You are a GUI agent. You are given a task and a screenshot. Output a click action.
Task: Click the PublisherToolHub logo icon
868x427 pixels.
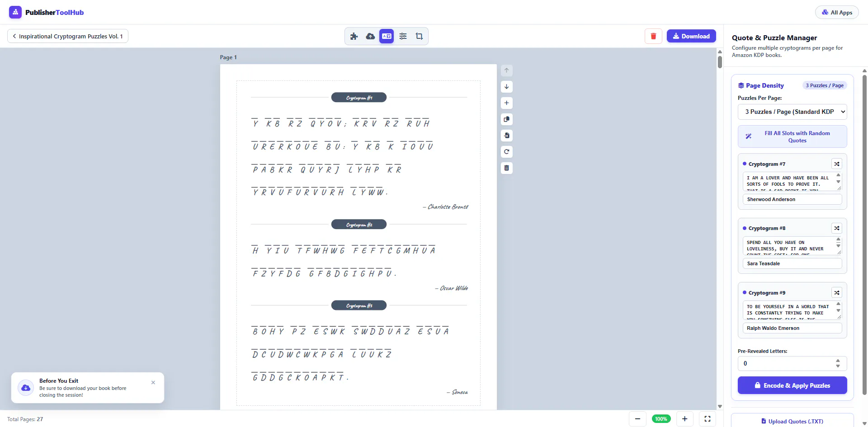point(15,12)
